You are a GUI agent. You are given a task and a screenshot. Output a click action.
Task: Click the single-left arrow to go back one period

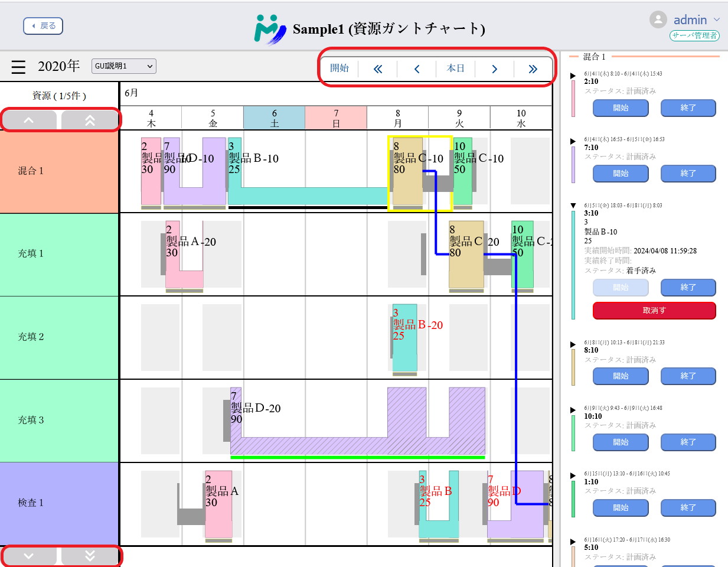(417, 69)
